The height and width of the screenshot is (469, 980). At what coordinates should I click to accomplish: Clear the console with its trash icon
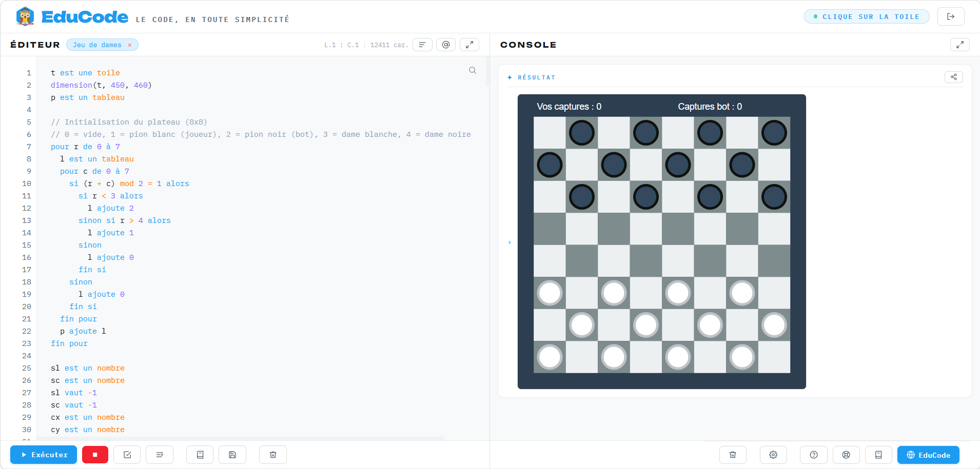[733, 455]
